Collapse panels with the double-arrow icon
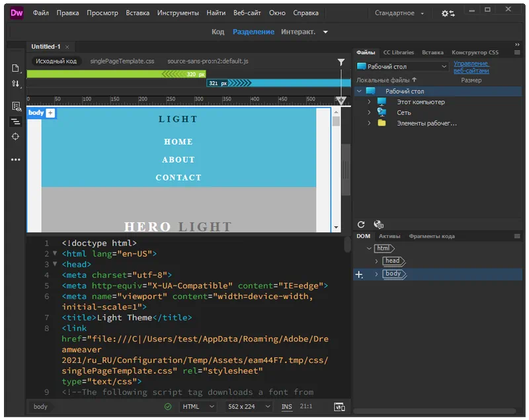Viewport: 529px width, 420px height. pos(517,44)
